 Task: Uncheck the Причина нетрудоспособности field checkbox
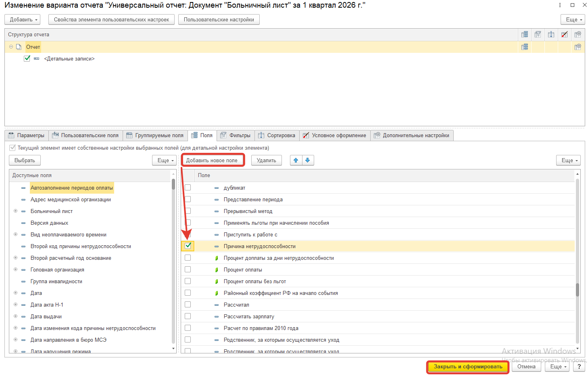188,246
